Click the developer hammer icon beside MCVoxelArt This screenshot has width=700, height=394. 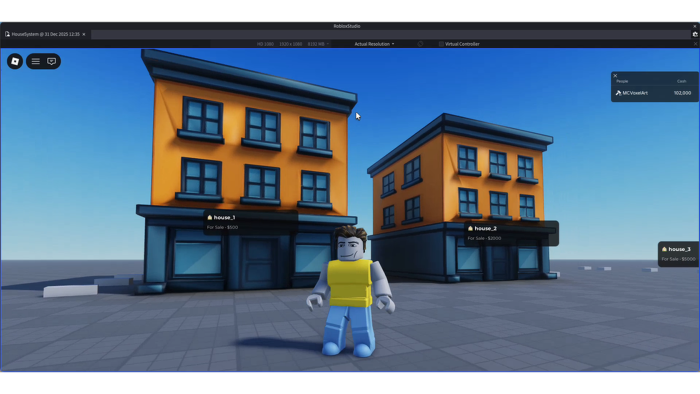point(618,93)
